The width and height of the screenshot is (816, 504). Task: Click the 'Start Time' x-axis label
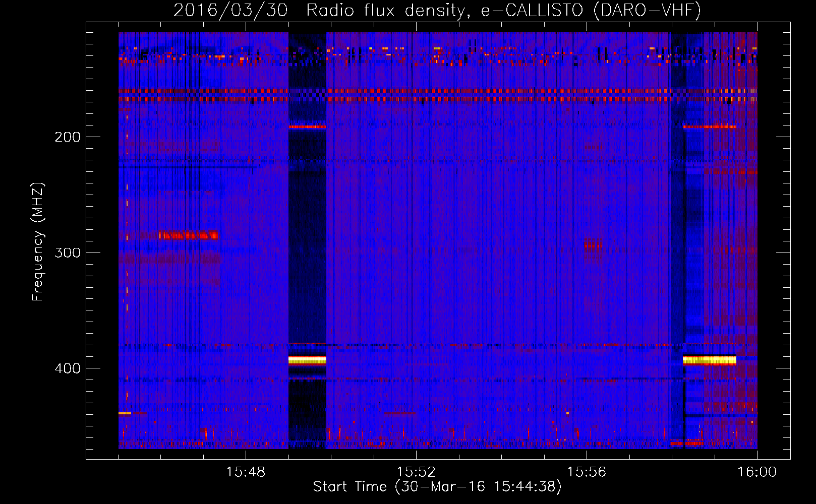pyautogui.click(x=437, y=486)
